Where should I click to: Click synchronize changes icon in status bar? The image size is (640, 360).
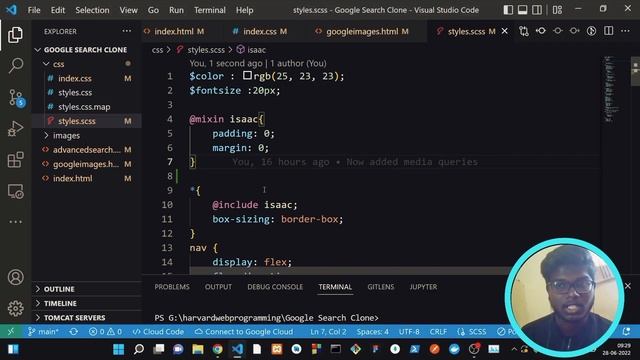tap(73, 331)
